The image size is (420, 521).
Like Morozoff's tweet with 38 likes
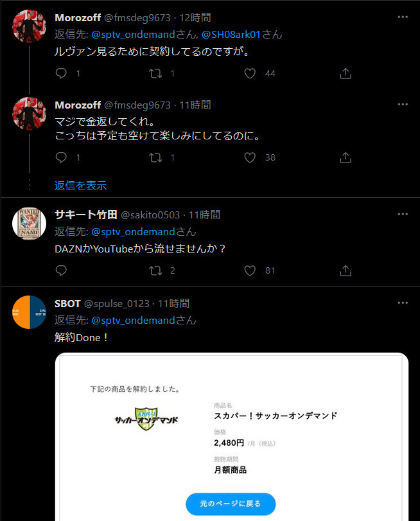pos(250,157)
